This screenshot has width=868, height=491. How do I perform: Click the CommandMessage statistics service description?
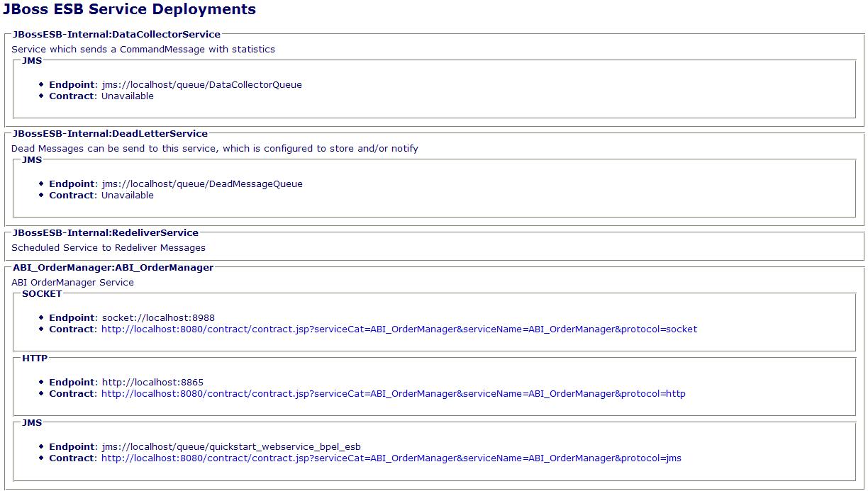pyautogui.click(x=143, y=50)
